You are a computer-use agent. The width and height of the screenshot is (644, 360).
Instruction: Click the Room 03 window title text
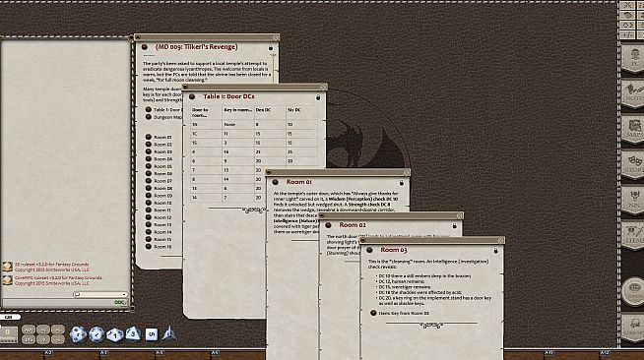point(394,250)
